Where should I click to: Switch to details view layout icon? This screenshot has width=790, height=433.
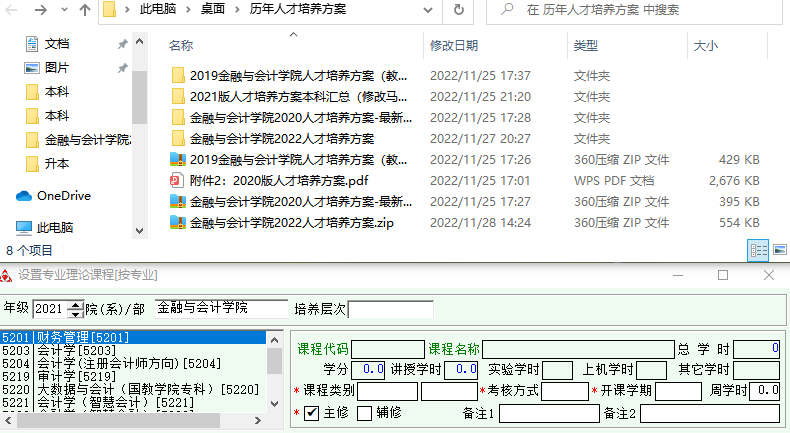[759, 250]
